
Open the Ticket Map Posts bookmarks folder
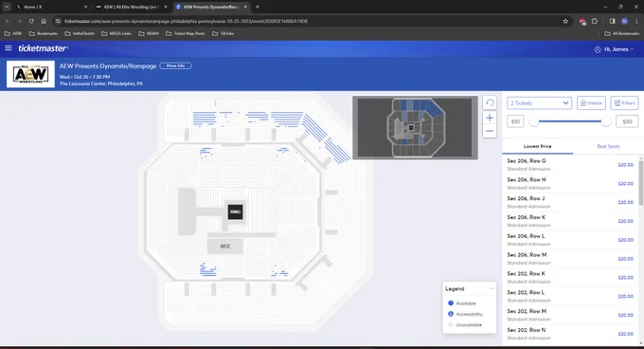[x=186, y=34]
